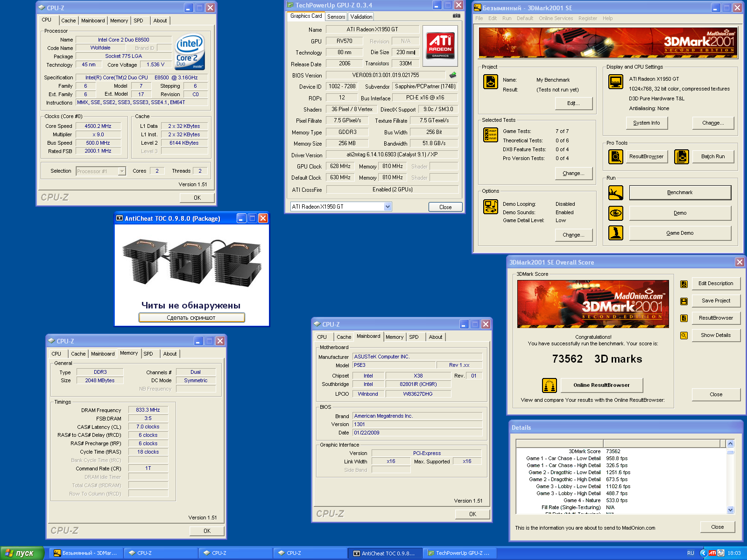The width and height of the screenshot is (747, 560).
Task: Open the File menu in 3DMark2001
Action: tap(479, 18)
